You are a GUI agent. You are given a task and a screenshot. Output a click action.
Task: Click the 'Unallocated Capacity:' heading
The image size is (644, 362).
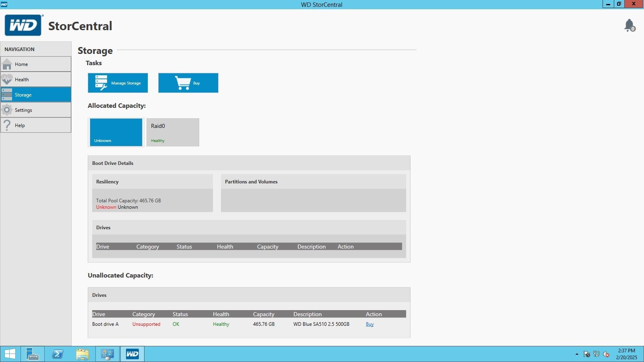click(120, 276)
